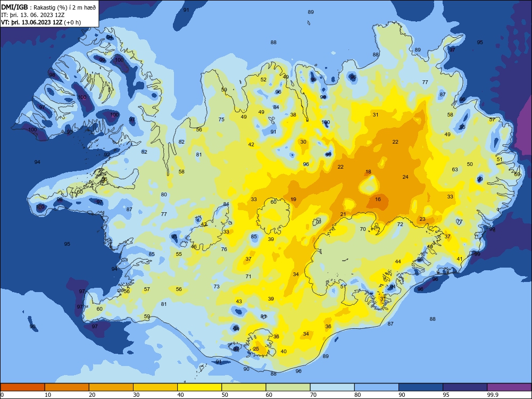Click the map value '71' on the map
This screenshot has width=532, height=399.
click(248, 277)
